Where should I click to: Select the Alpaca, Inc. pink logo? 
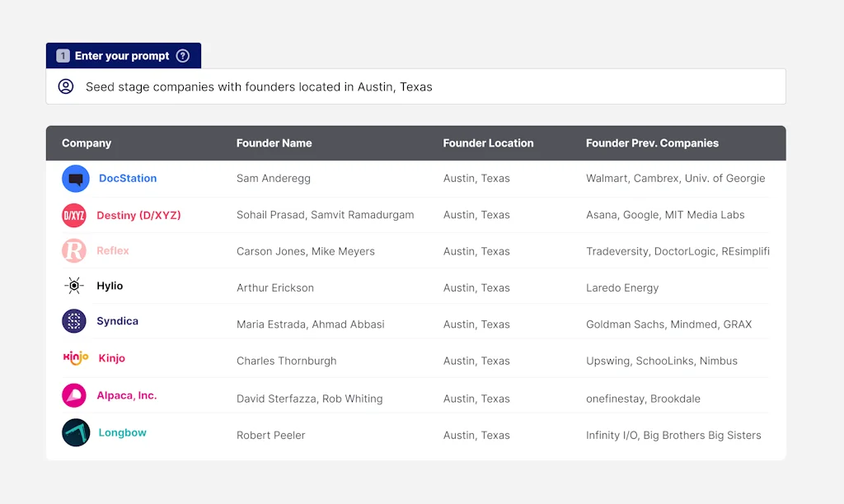point(75,396)
